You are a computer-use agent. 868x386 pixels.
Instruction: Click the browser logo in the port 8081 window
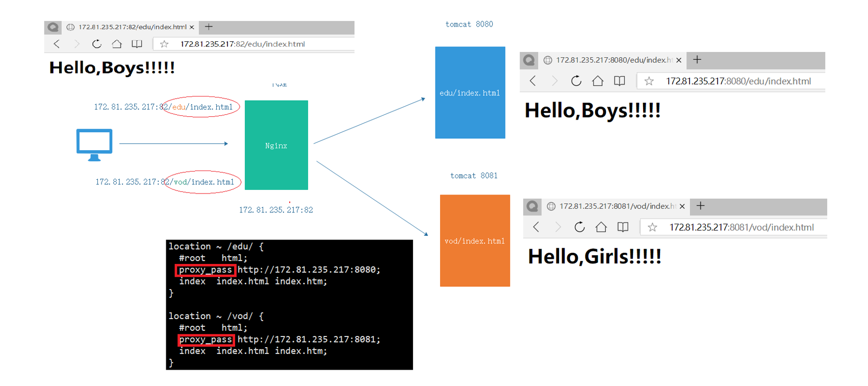tap(532, 206)
